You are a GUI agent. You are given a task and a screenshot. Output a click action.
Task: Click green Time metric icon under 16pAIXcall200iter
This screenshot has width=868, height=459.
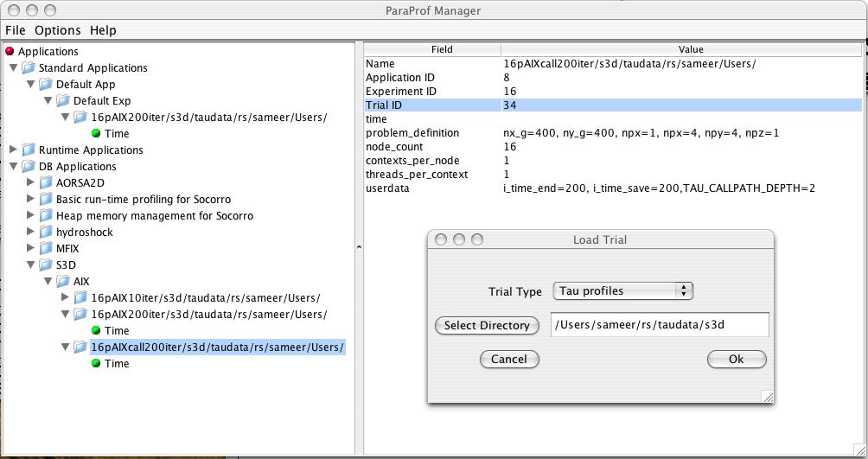(x=96, y=364)
